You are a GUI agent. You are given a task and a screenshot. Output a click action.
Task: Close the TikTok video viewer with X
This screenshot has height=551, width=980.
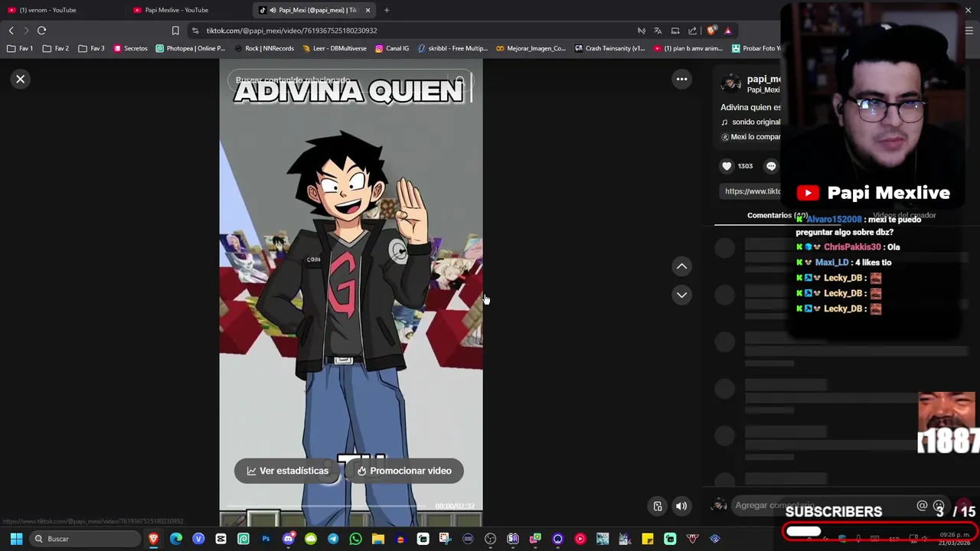pyautogui.click(x=21, y=79)
